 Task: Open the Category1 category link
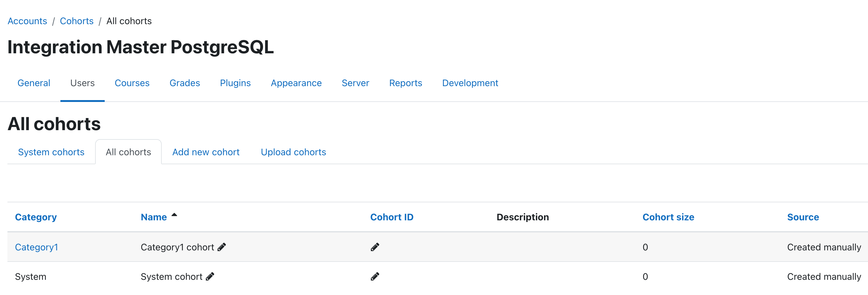[x=36, y=247]
